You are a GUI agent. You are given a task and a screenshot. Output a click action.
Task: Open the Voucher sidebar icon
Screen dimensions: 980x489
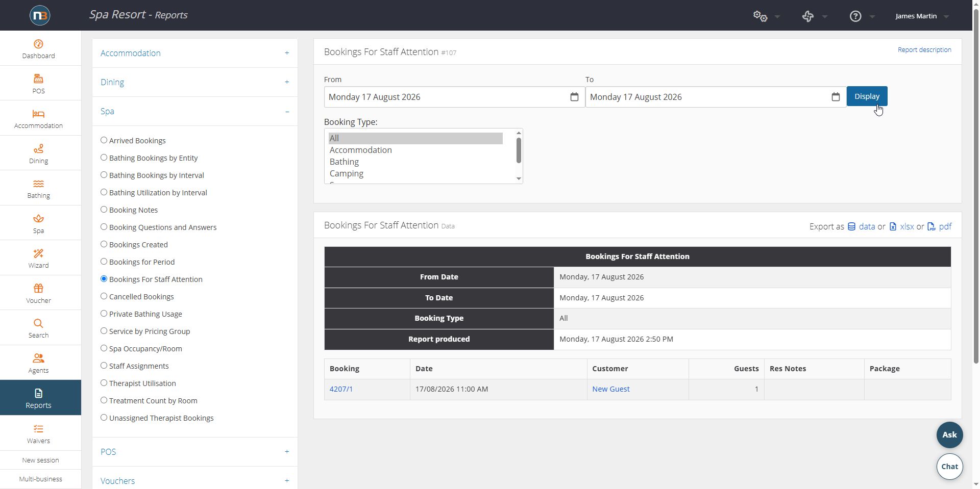click(x=38, y=288)
